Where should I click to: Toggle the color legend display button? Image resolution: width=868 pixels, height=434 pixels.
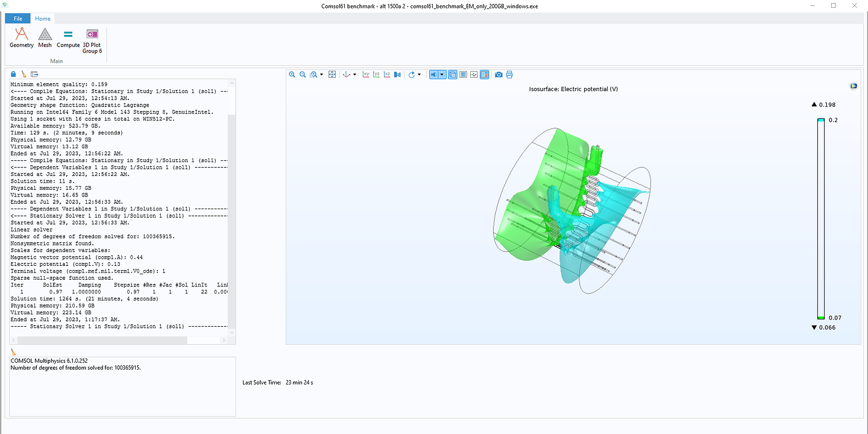click(x=484, y=75)
